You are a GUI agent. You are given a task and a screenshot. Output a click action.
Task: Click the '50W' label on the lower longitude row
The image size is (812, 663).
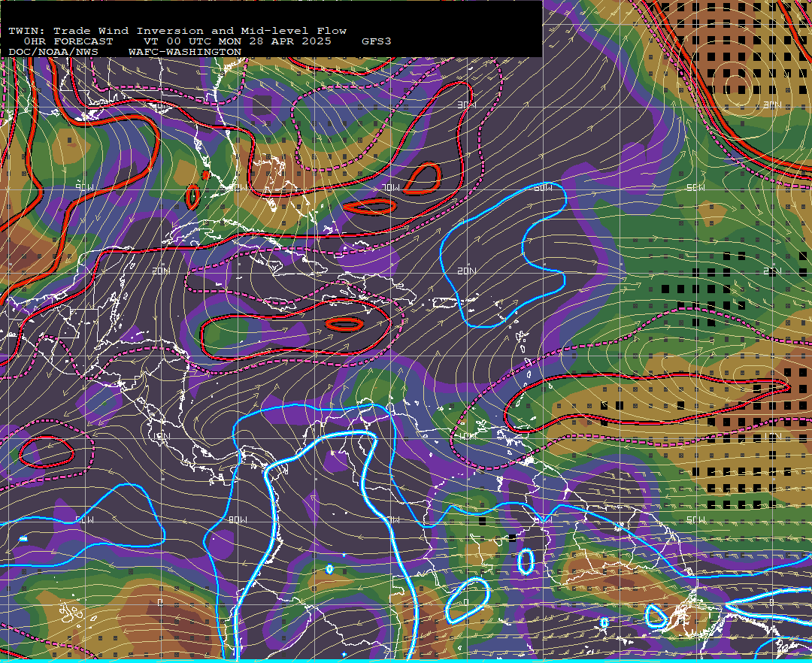click(x=695, y=519)
